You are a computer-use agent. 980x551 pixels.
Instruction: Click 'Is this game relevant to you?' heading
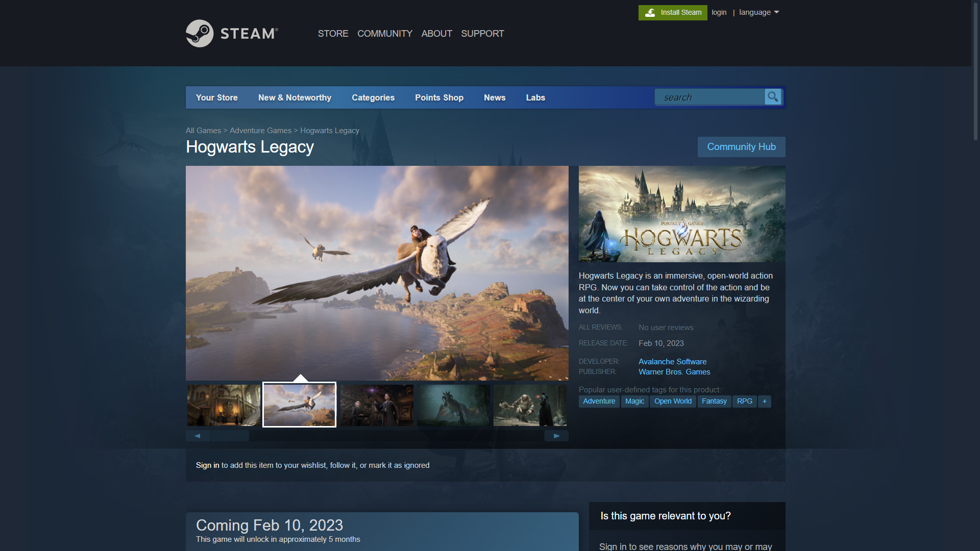665,516
